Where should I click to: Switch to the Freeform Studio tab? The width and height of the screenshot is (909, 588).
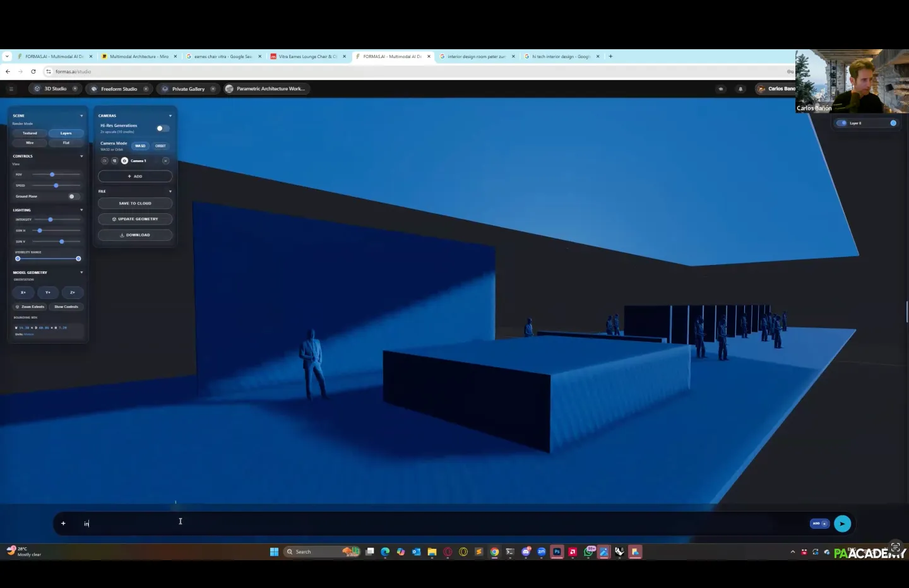click(119, 89)
